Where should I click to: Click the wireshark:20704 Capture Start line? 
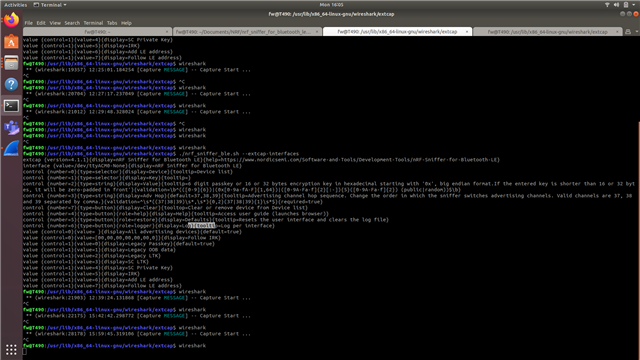pos(138,94)
